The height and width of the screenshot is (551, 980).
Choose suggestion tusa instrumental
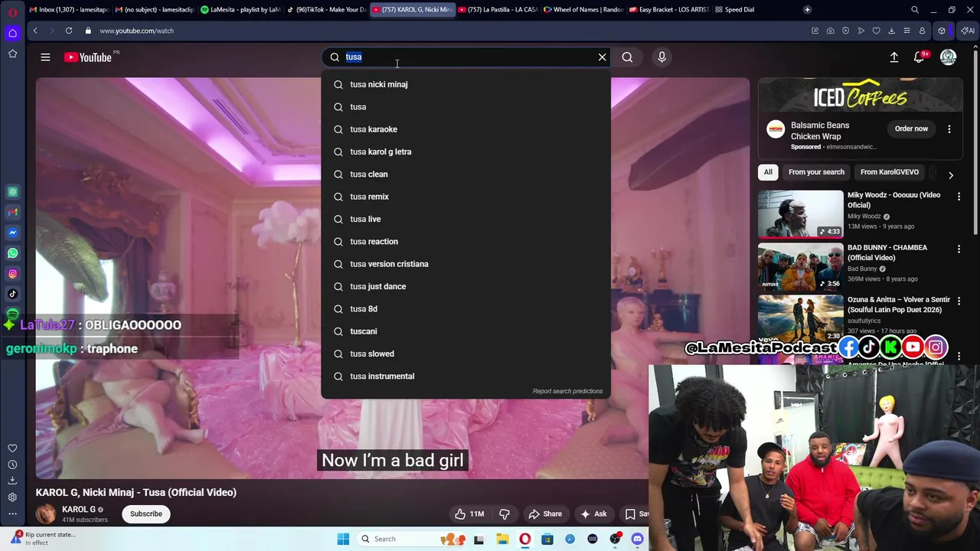[465, 377]
